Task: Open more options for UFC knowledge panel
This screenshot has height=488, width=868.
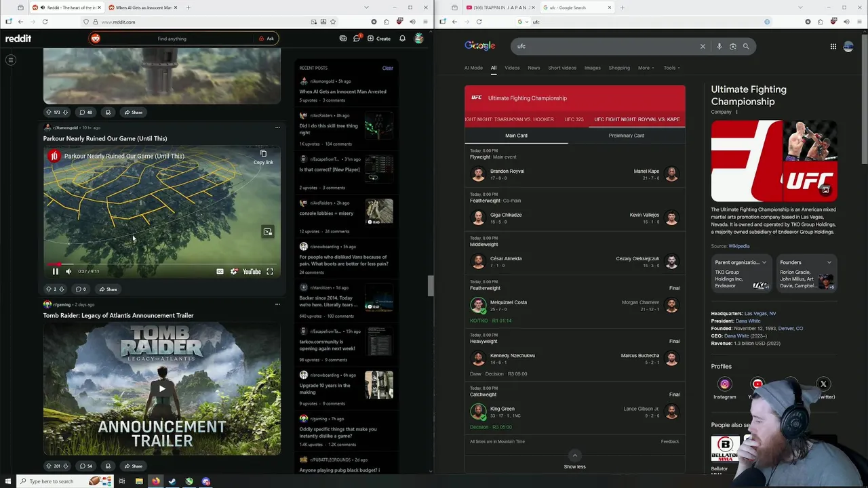Action: point(736,112)
